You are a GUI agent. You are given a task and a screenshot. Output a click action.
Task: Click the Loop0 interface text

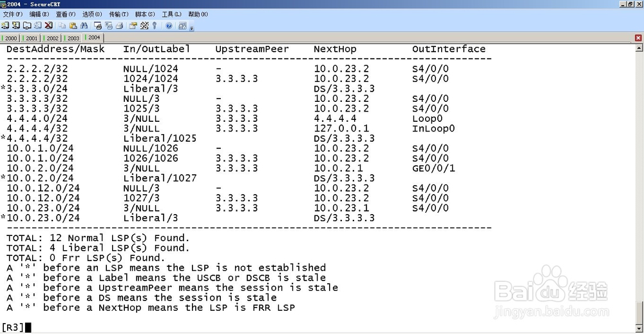coord(427,119)
